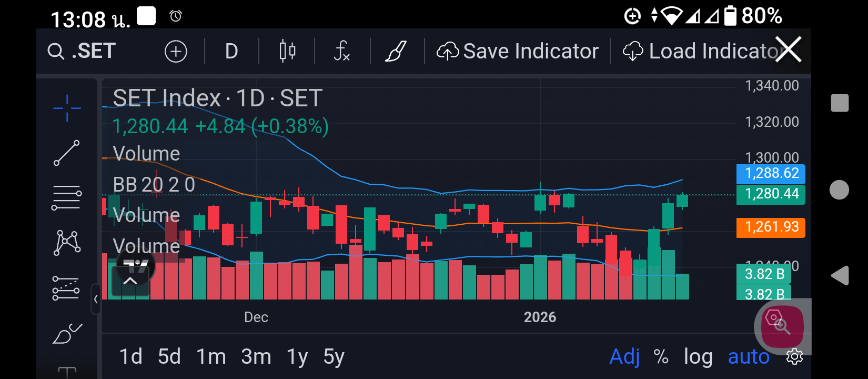The image size is (868, 379).
Task: Set chart range to 3m
Action: pos(256,357)
